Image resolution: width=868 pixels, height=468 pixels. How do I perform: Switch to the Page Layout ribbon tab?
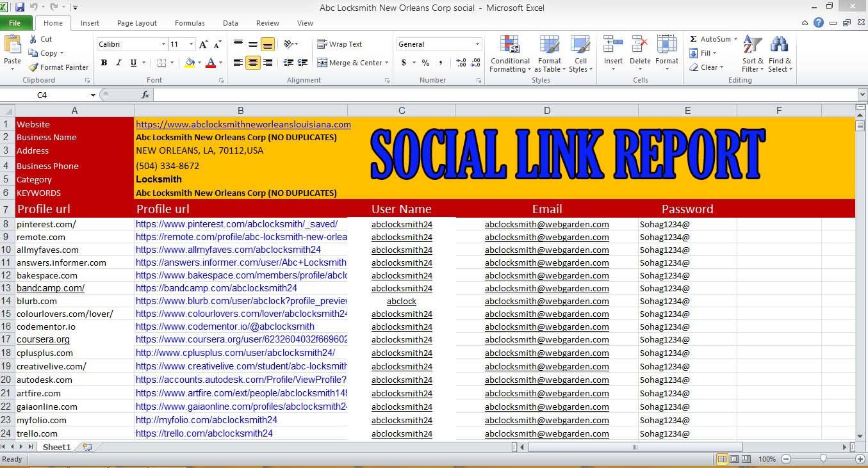136,22
